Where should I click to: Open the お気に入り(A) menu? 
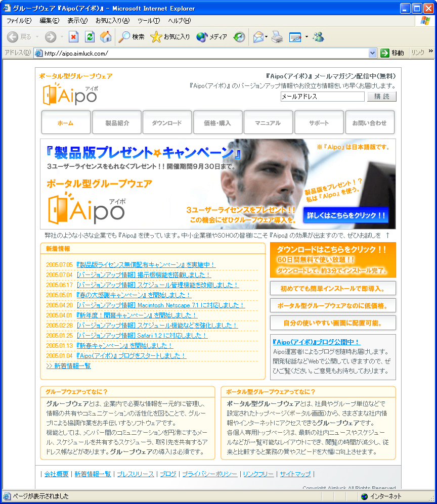pyautogui.click(x=113, y=21)
